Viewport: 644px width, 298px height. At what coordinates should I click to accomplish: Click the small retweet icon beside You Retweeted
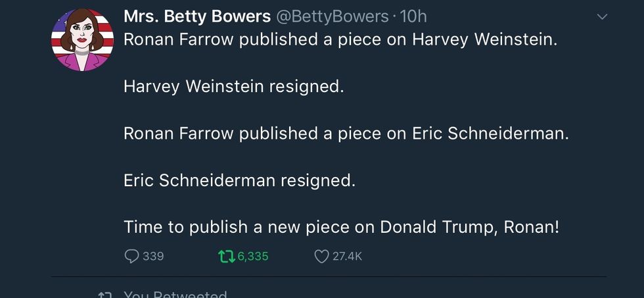tap(104, 295)
